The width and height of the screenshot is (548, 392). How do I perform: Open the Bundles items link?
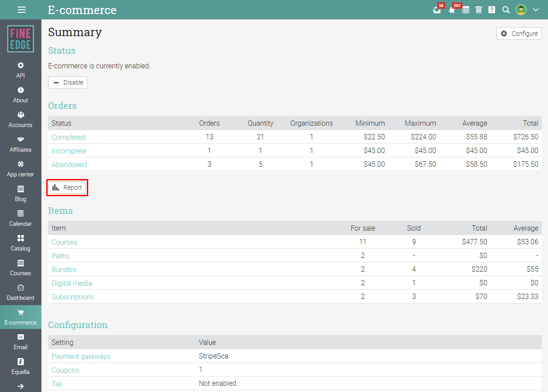point(64,269)
